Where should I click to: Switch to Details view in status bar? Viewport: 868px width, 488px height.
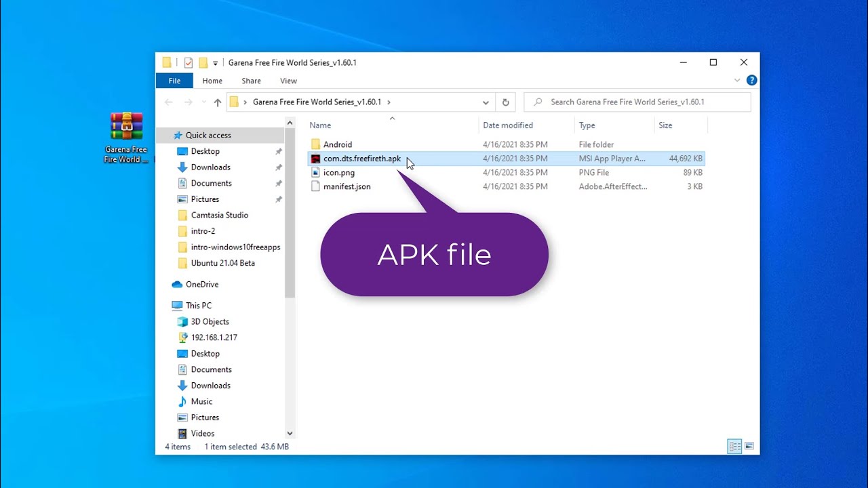pos(734,447)
